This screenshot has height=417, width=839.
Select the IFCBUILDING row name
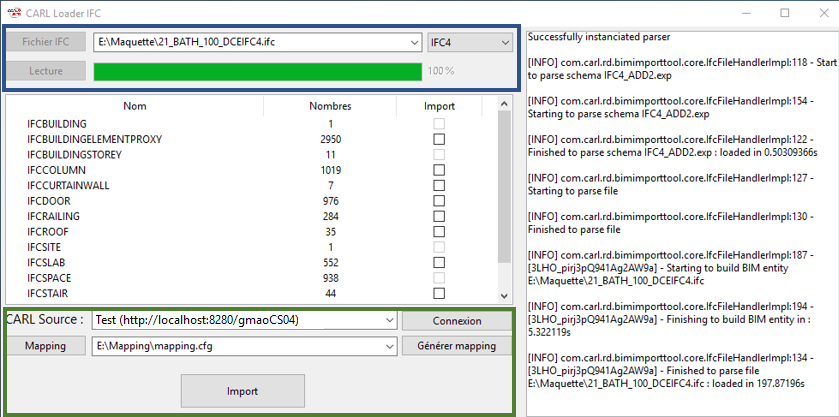pos(57,124)
